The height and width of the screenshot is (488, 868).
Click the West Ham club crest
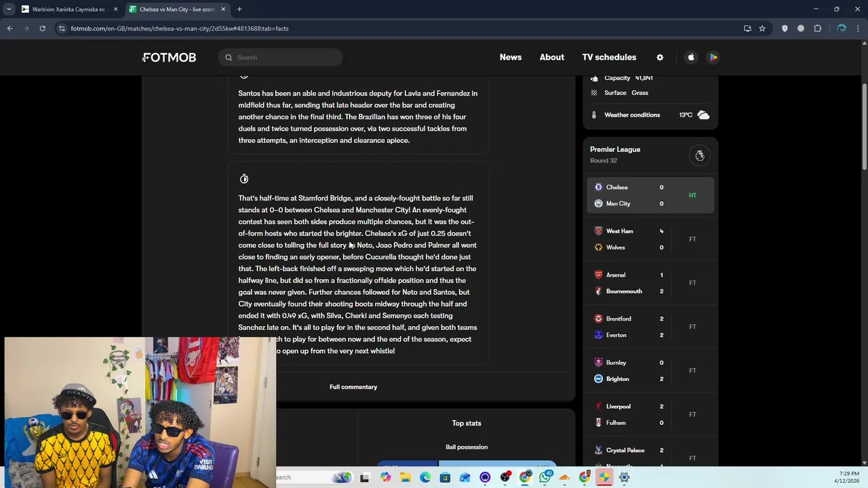point(598,231)
